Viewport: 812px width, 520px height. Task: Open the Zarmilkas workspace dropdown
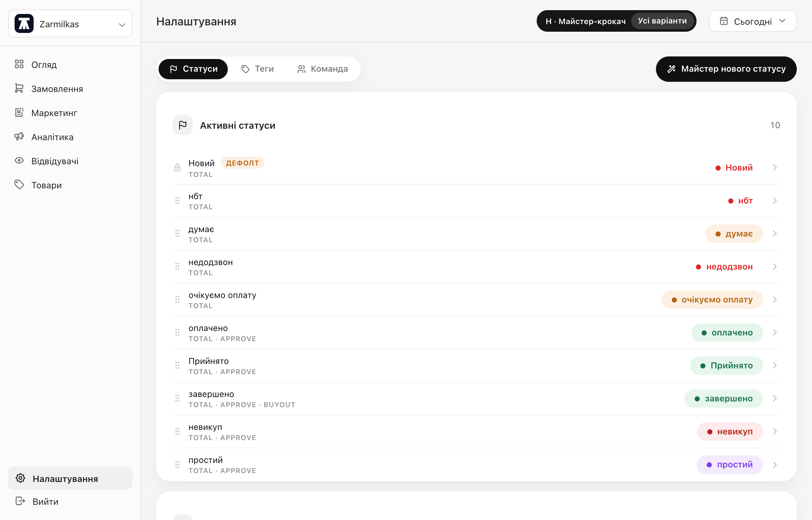click(x=70, y=24)
